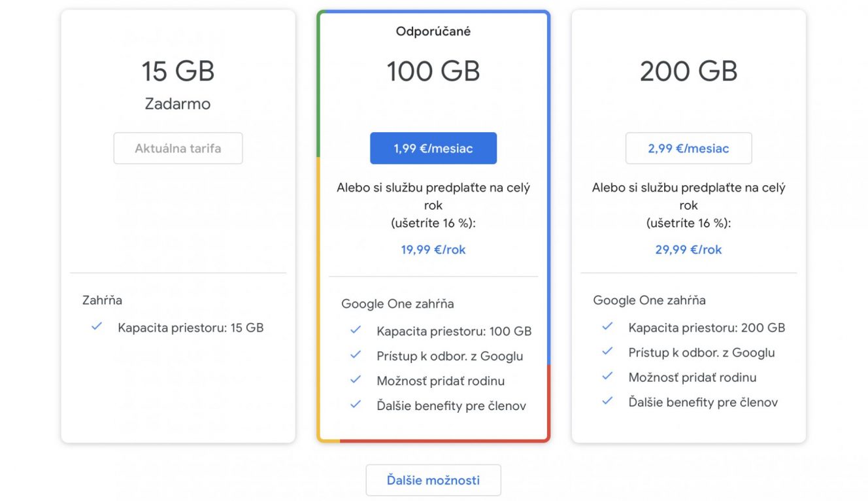Click checkmark beside Kapacita priestoru: 15 GB
Viewport: 868px width, 501px height.
(x=97, y=326)
